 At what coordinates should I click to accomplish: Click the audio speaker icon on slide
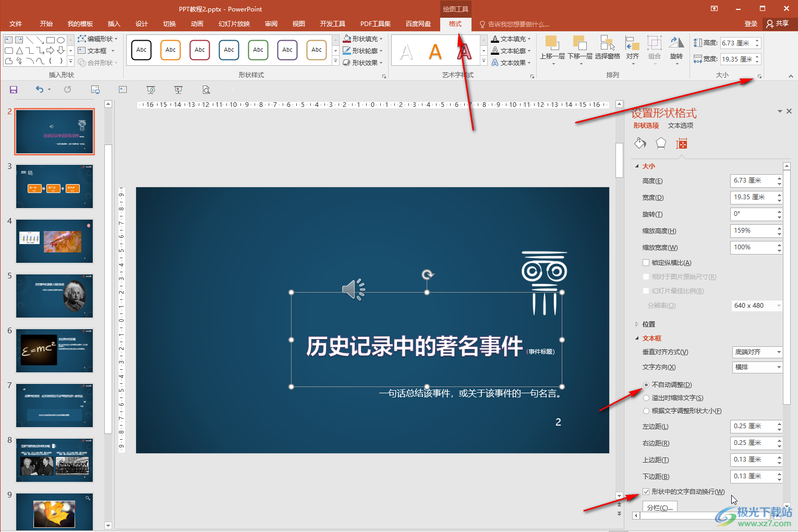tap(353, 289)
